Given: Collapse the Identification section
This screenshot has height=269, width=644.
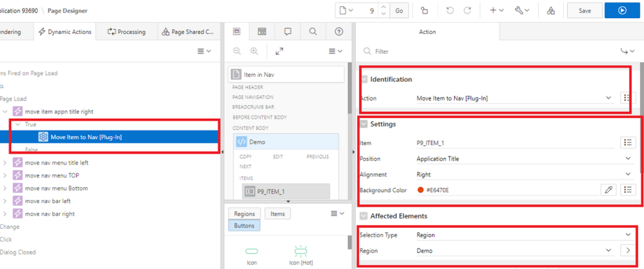Looking at the screenshot, I should (x=364, y=79).
